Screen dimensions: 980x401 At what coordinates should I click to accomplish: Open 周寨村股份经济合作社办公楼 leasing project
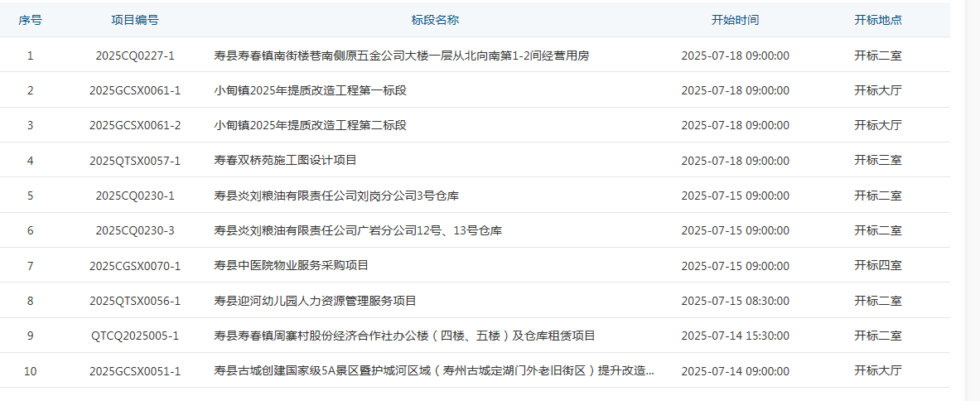coord(404,336)
